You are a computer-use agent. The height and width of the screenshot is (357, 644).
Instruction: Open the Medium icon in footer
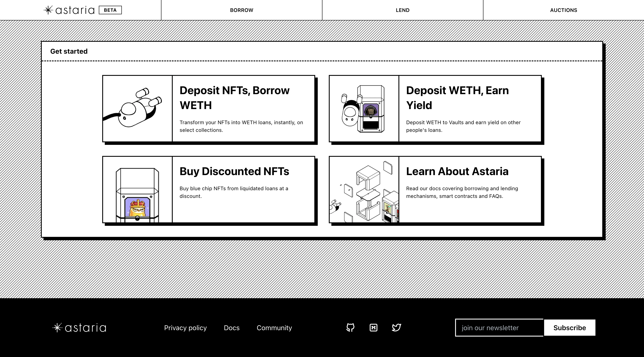point(374,328)
